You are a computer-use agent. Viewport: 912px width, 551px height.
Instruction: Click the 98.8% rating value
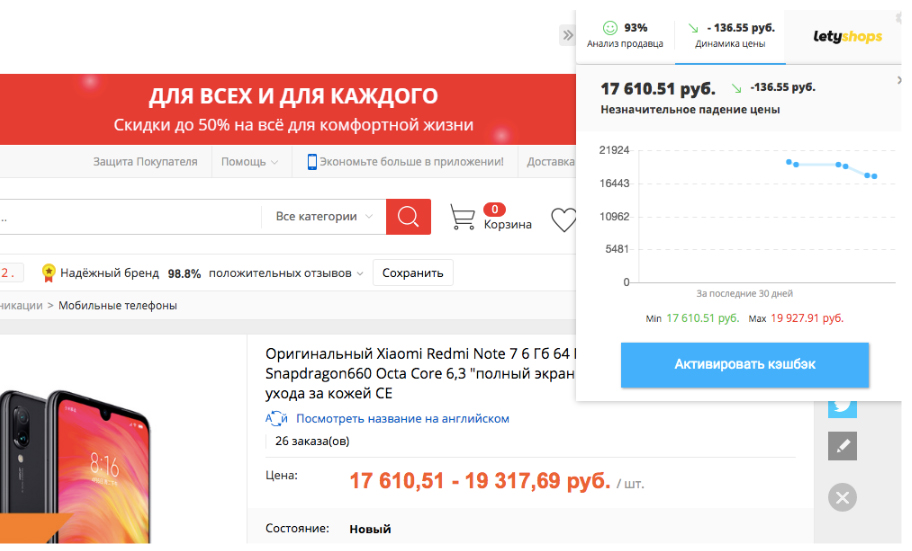(184, 273)
